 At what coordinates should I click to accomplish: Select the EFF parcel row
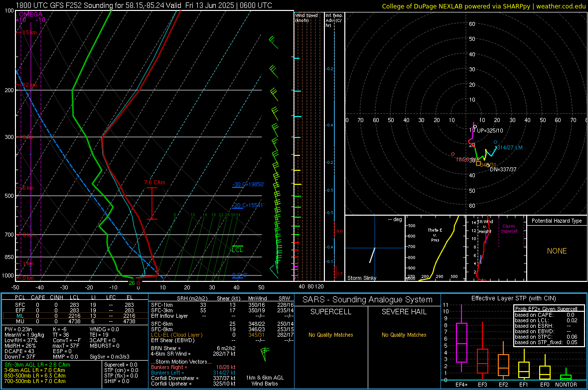pos(74,310)
